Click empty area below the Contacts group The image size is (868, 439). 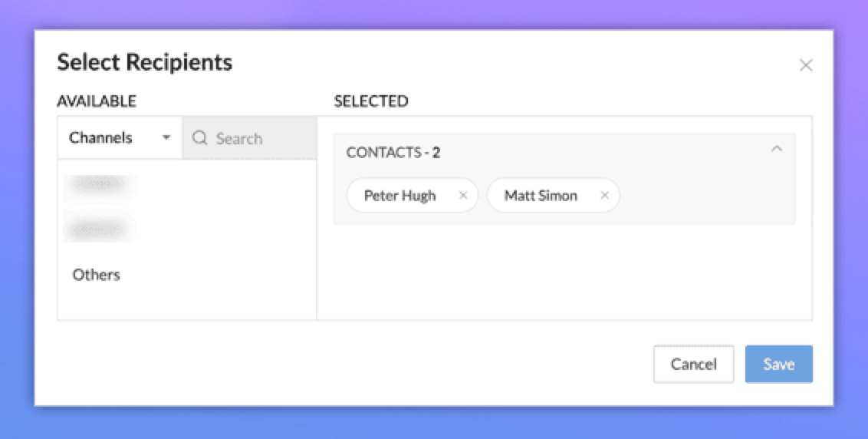(564, 272)
